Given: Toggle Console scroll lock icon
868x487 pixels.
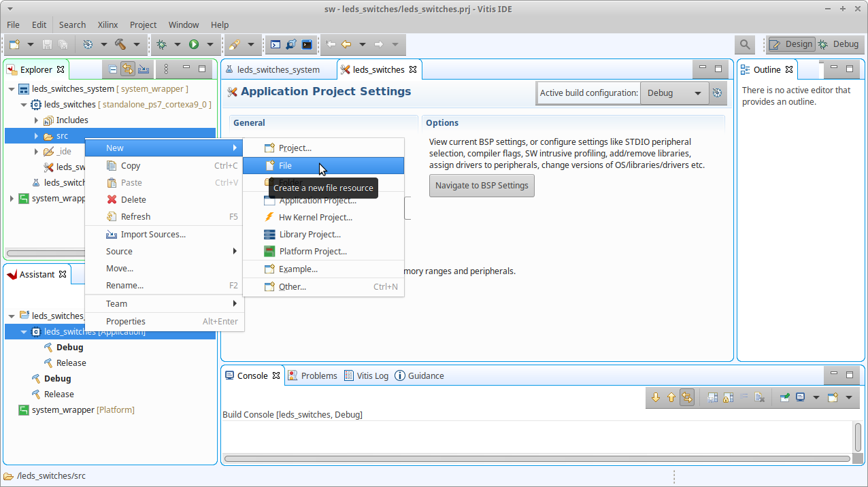Looking at the screenshot, I should (727, 397).
